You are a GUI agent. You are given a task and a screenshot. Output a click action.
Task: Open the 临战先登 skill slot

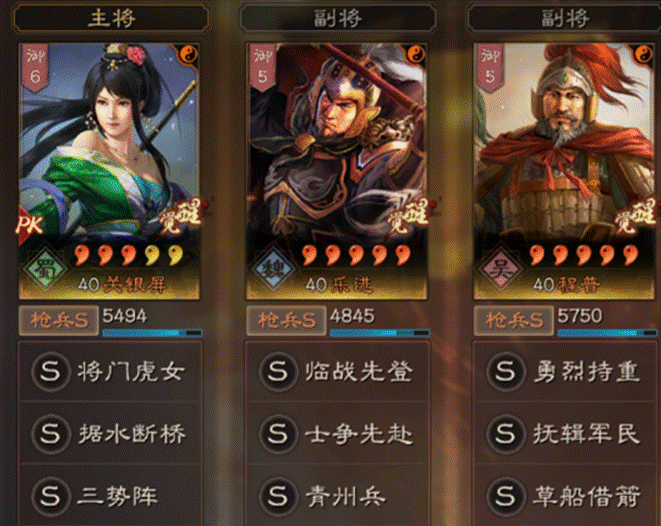338,372
